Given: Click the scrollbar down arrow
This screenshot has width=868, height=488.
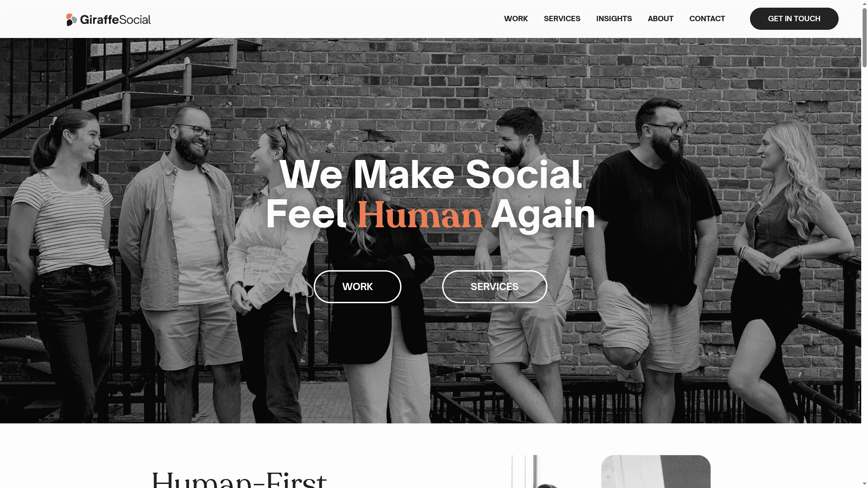Looking at the screenshot, I should (x=864, y=484).
